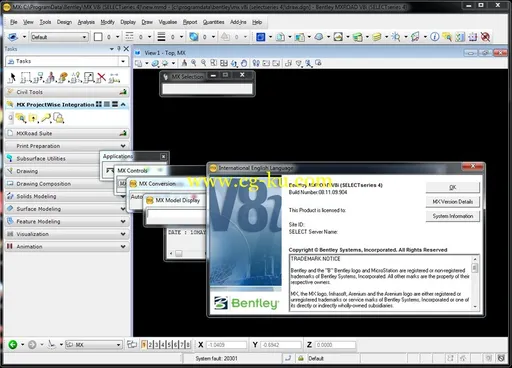
Task: Toggle view 5 in View Groups
Action: [x=169, y=344]
